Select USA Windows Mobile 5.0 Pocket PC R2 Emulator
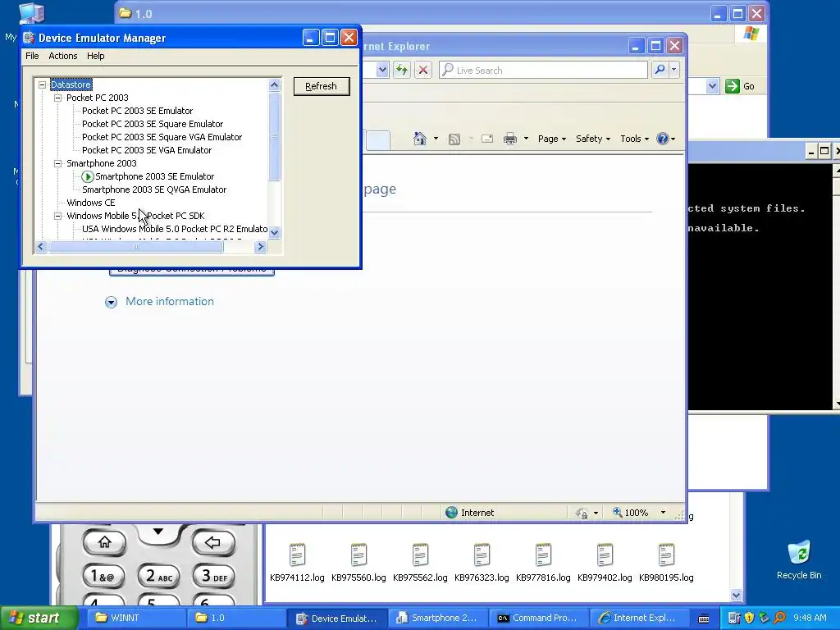 [175, 229]
